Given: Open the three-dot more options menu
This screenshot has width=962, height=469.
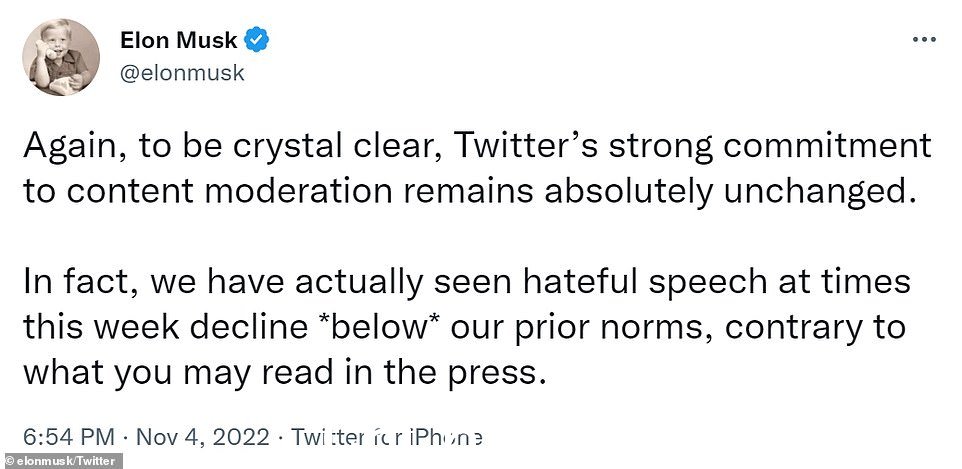Looking at the screenshot, I should pyautogui.click(x=924, y=39).
